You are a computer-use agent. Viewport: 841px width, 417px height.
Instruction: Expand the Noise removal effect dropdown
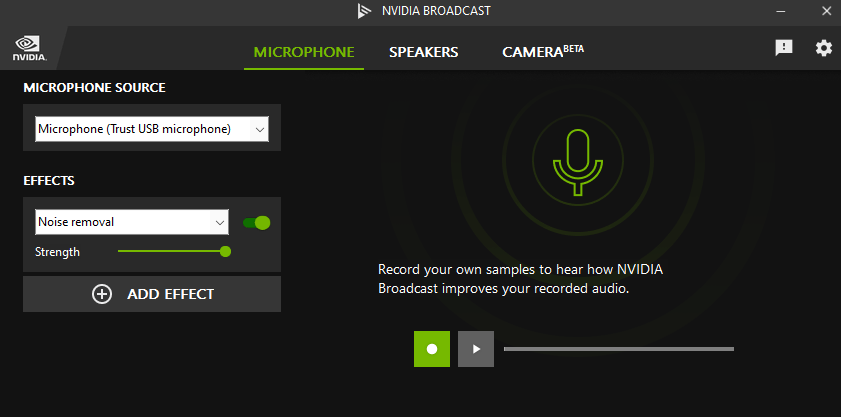click(x=132, y=222)
